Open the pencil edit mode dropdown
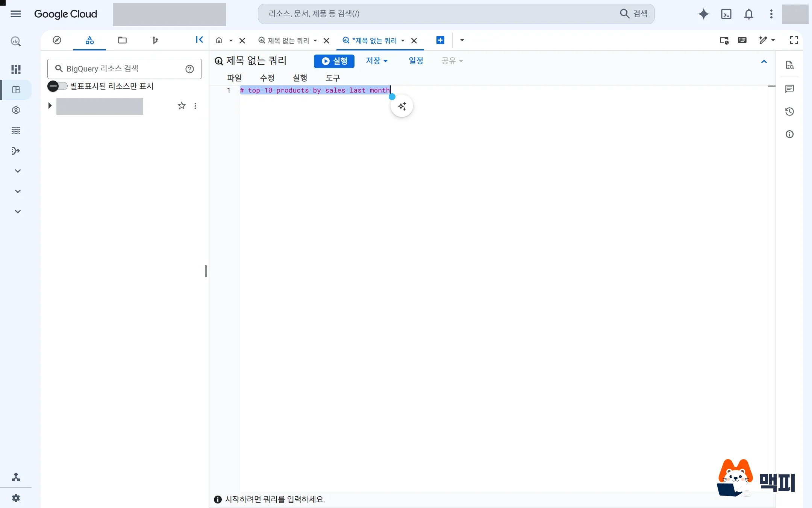The height and width of the screenshot is (508, 812). click(767, 40)
